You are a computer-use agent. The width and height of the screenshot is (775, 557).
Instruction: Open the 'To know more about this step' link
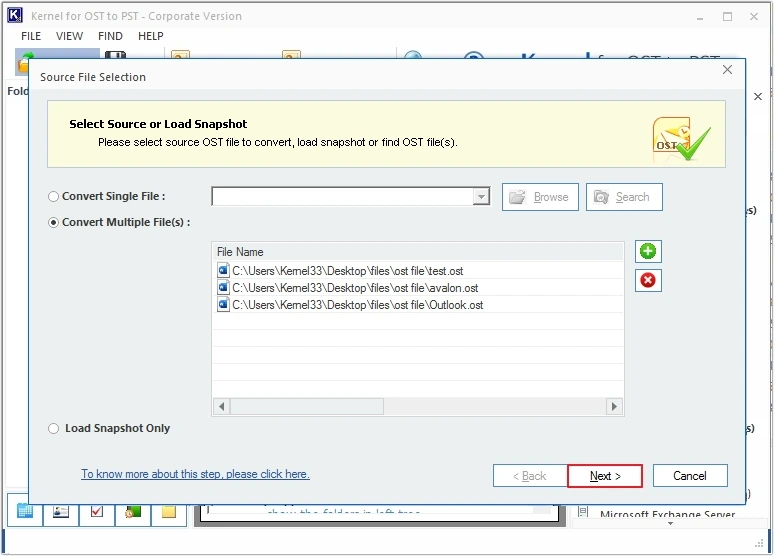click(195, 474)
